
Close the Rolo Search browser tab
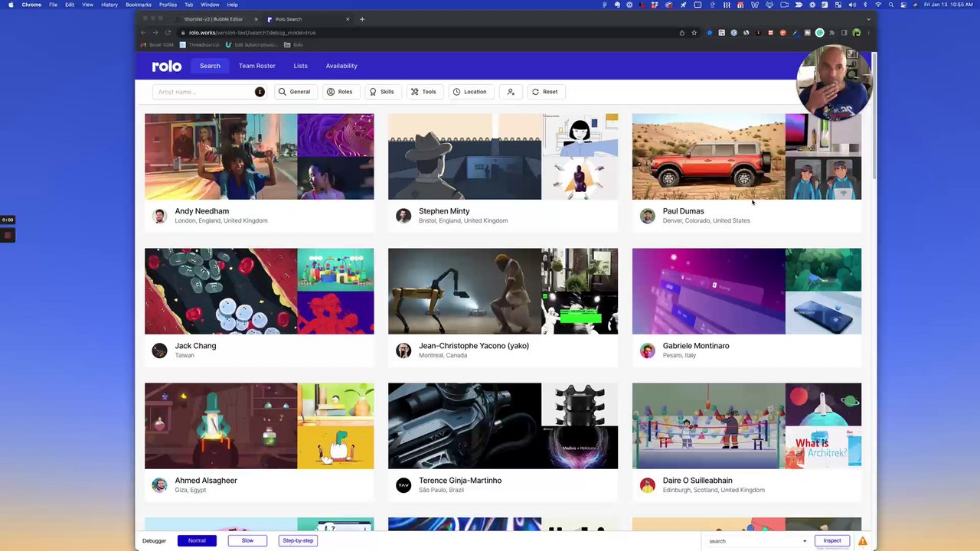coord(348,19)
